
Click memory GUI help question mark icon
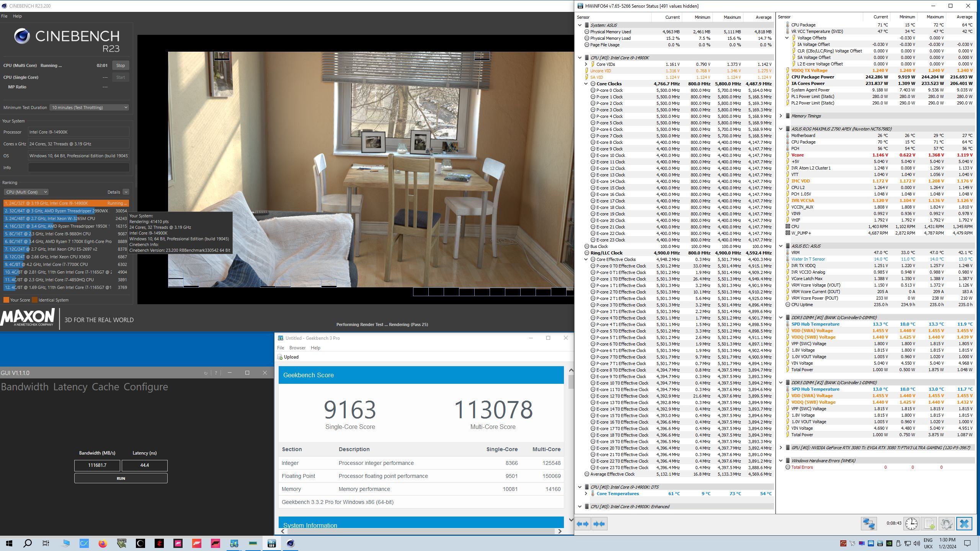coord(216,373)
